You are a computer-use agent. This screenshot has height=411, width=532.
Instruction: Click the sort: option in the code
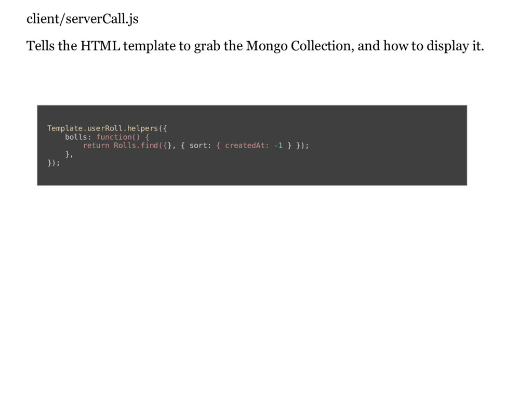click(x=200, y=145)
